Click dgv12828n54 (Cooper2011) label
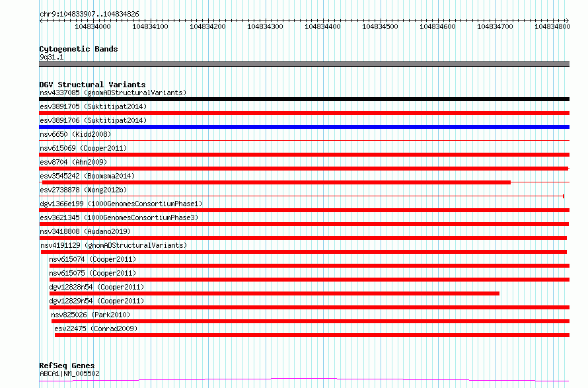The image size is (588, 388). [96, 287]
